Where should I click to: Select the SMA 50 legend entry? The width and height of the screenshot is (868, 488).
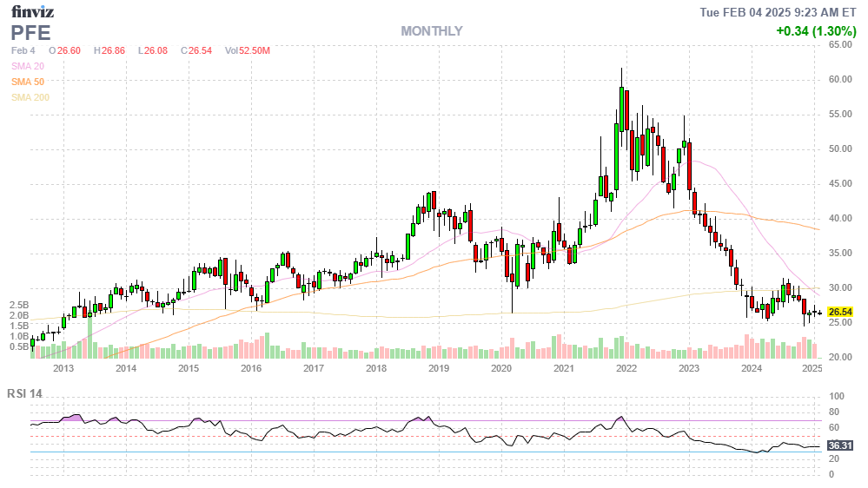(x=28, y=82)
